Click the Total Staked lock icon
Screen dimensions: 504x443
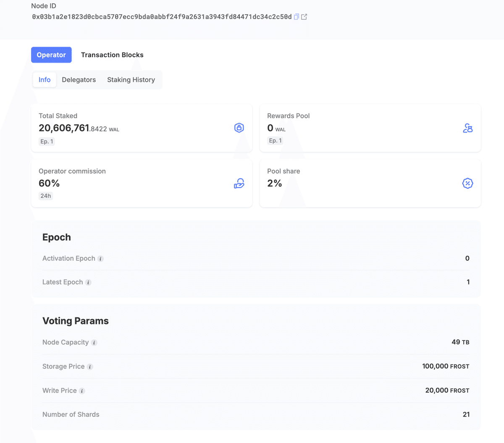coord(239,128)
